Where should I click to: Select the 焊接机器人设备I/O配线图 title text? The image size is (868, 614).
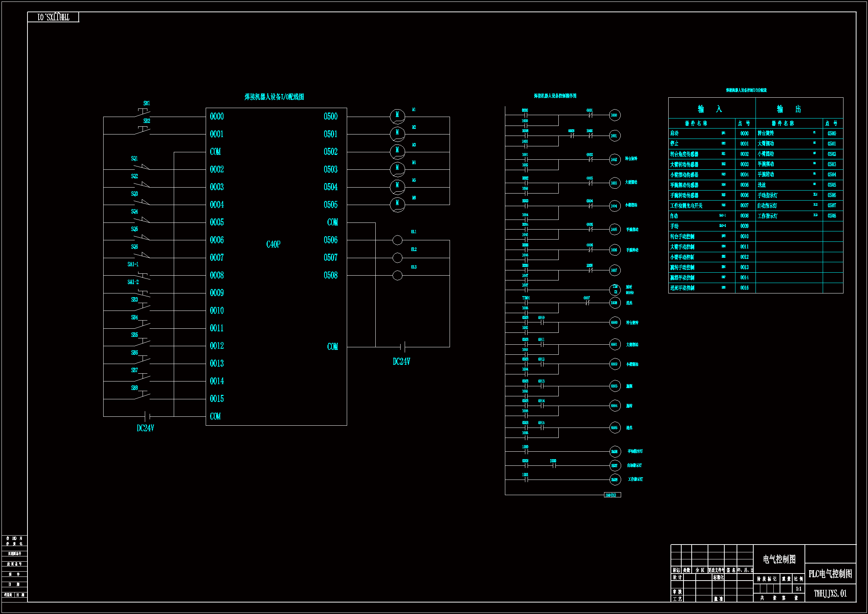coord(274,97)
